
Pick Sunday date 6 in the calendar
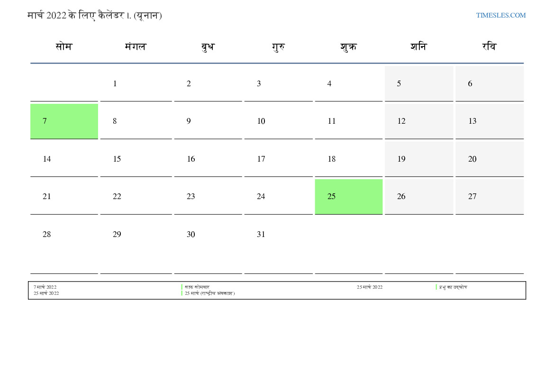click(490, 83)
